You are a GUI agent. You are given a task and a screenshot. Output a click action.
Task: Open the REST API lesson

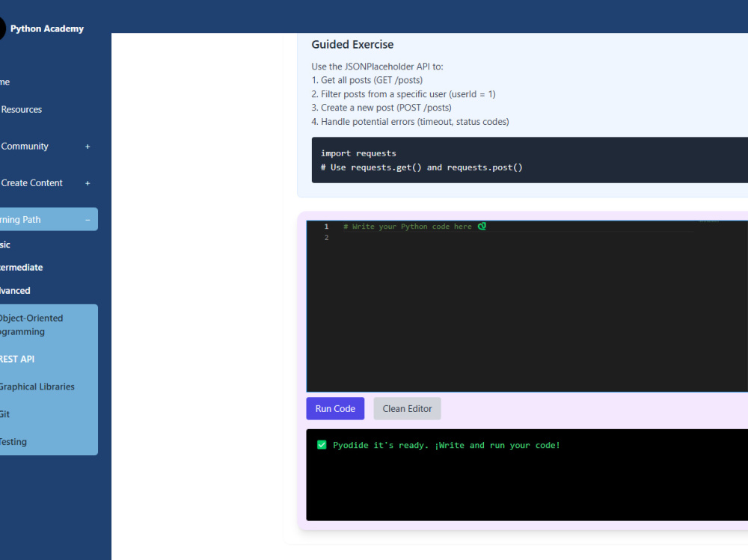pyautogui.click(x=17, y=359)
